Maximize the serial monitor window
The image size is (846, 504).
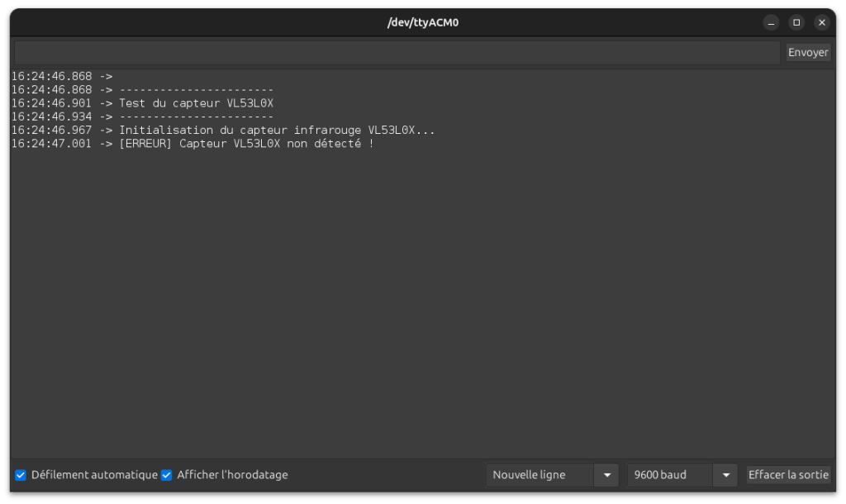(796, 22)
